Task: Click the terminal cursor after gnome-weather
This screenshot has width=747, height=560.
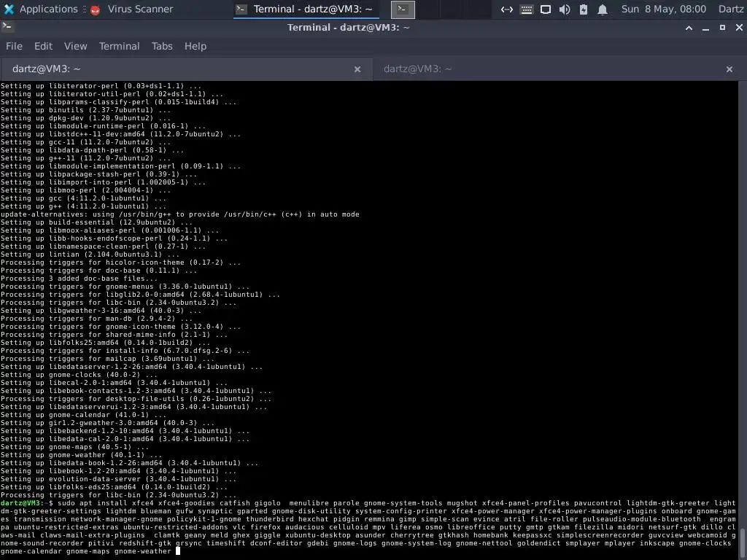Action: coord(178,551)
